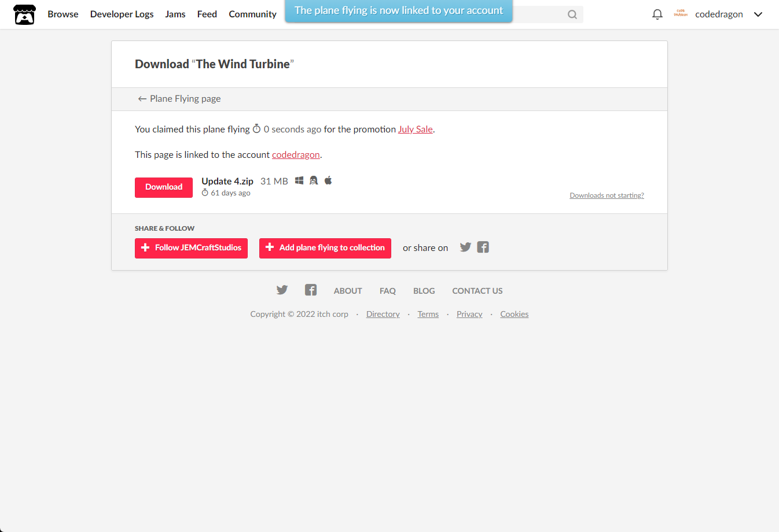Open the Cookies link

(515, 314)
